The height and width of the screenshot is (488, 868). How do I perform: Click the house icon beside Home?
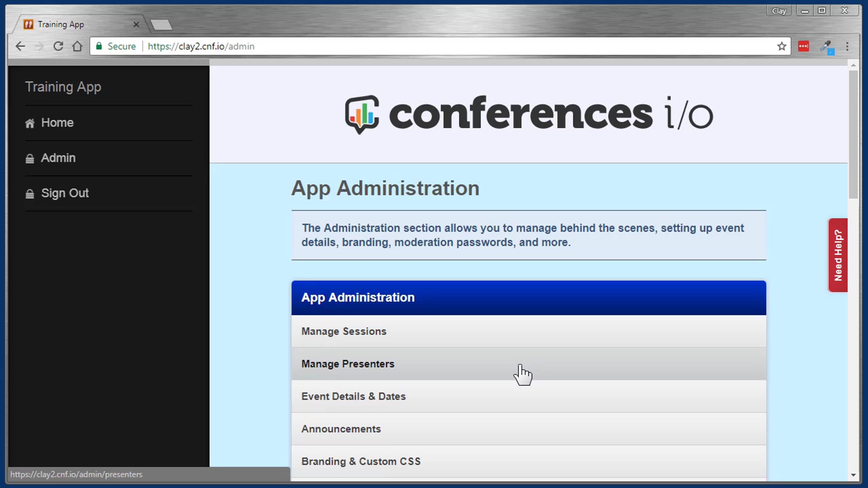pyautogui.click(x=30, y=123)
